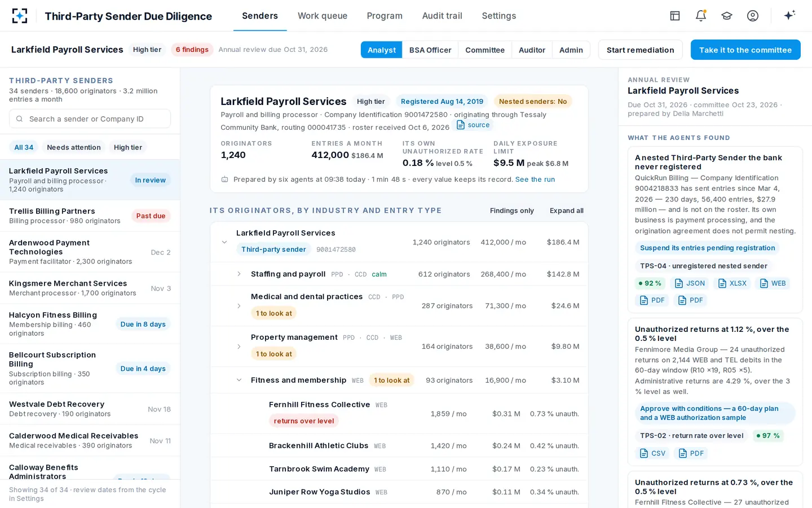
Task: Expand Property management group
Action: [239, 347]
